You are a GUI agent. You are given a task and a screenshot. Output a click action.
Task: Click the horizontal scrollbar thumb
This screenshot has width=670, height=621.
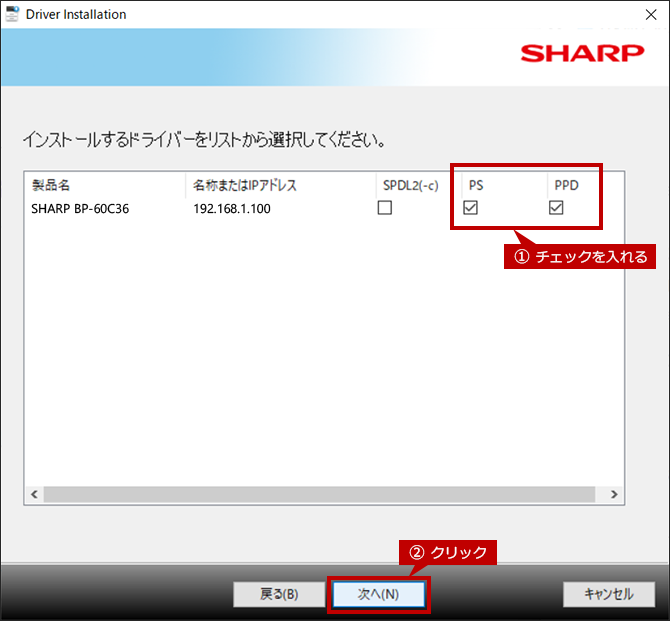pyautogui.click(x=319, y=494)
